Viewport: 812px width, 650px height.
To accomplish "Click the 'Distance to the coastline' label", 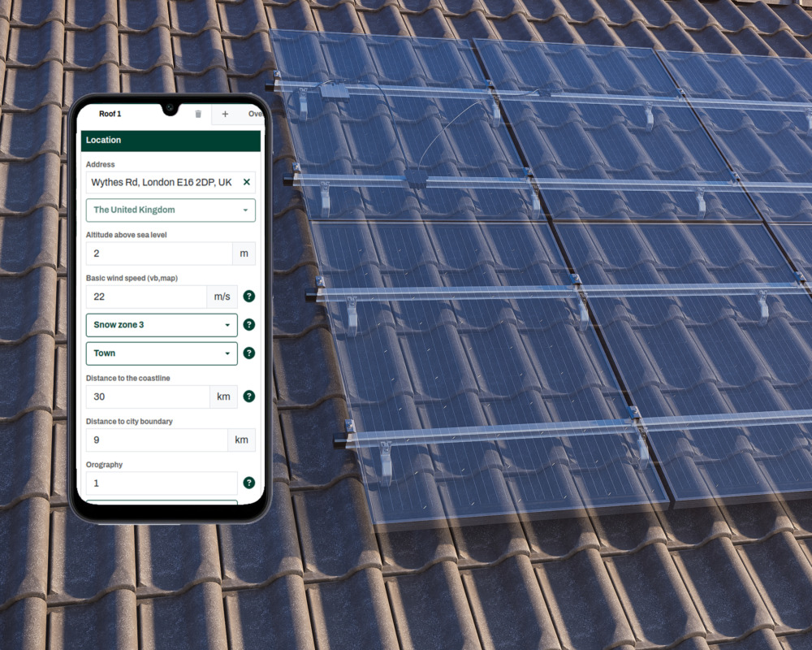I will pyautogui.click(x=128, y=379).
